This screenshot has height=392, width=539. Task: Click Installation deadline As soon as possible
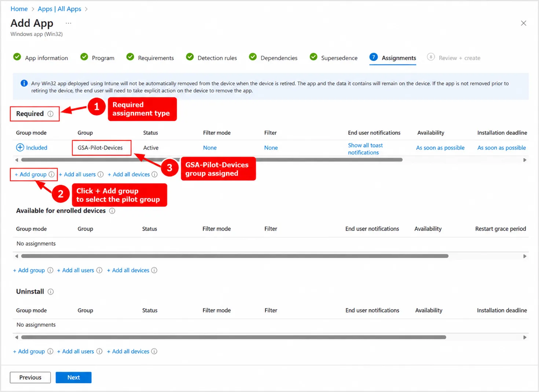(501, 148)
